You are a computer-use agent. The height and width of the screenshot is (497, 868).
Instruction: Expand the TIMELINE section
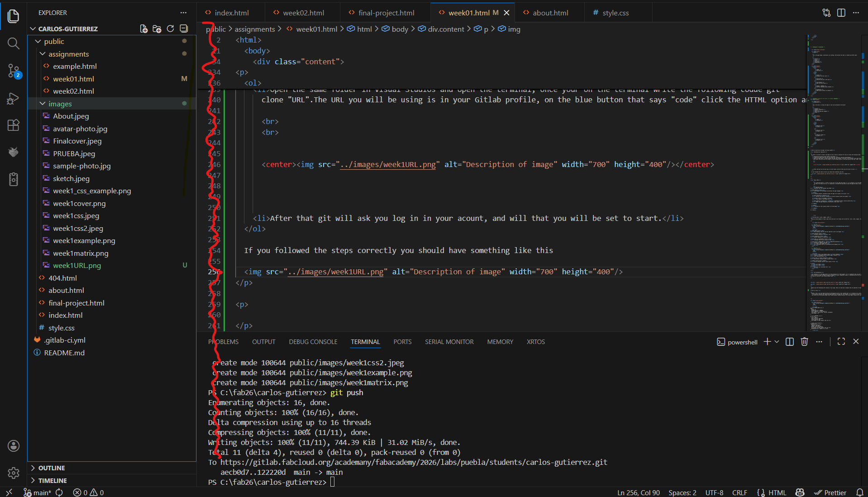[33, 481]
